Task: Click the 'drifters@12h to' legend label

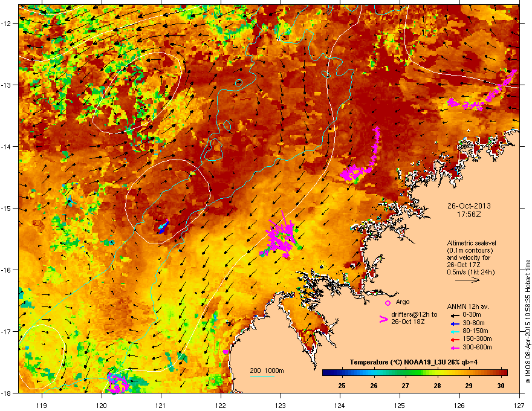Action: click(x=414, y=314)
